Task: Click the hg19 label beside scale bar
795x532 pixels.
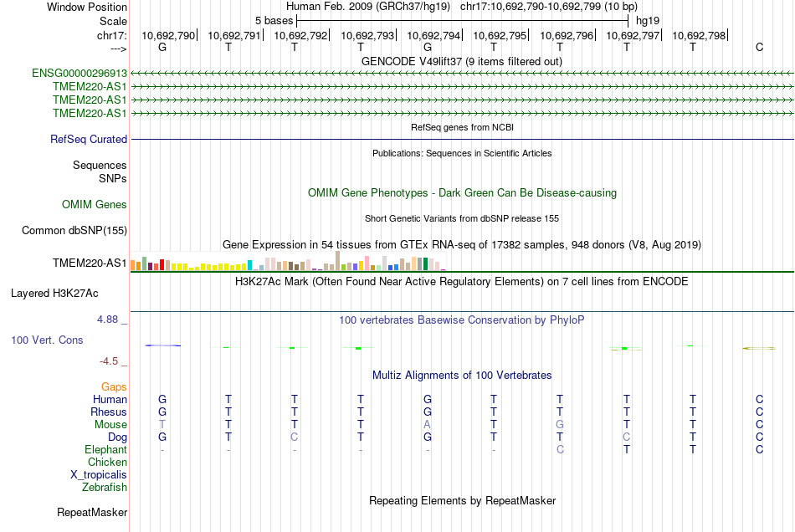Action: (648, 21)
